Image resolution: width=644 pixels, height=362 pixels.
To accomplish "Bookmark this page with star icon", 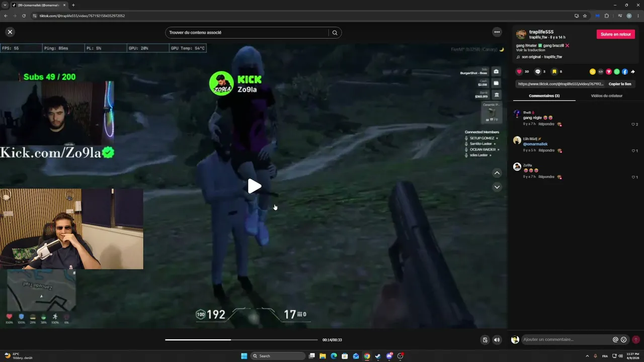I will 585,16.
